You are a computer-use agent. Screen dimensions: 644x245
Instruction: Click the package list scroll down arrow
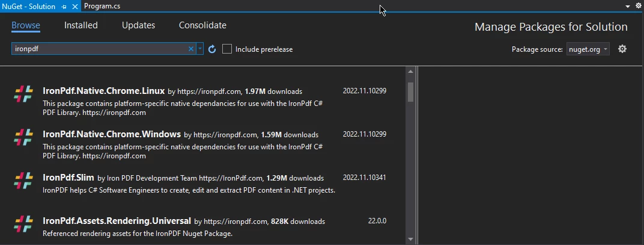point(410,239)
